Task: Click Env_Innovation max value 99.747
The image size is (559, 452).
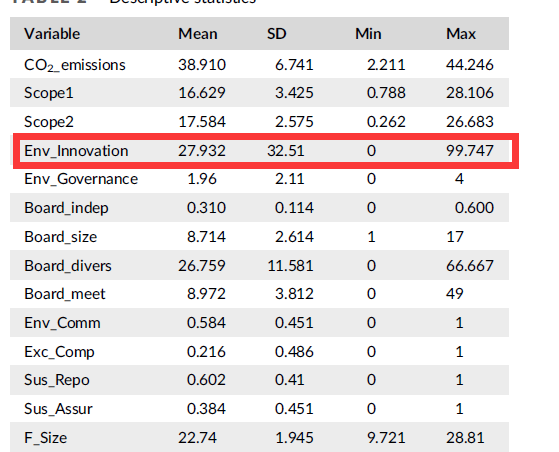Action: (x=470, y=151)
